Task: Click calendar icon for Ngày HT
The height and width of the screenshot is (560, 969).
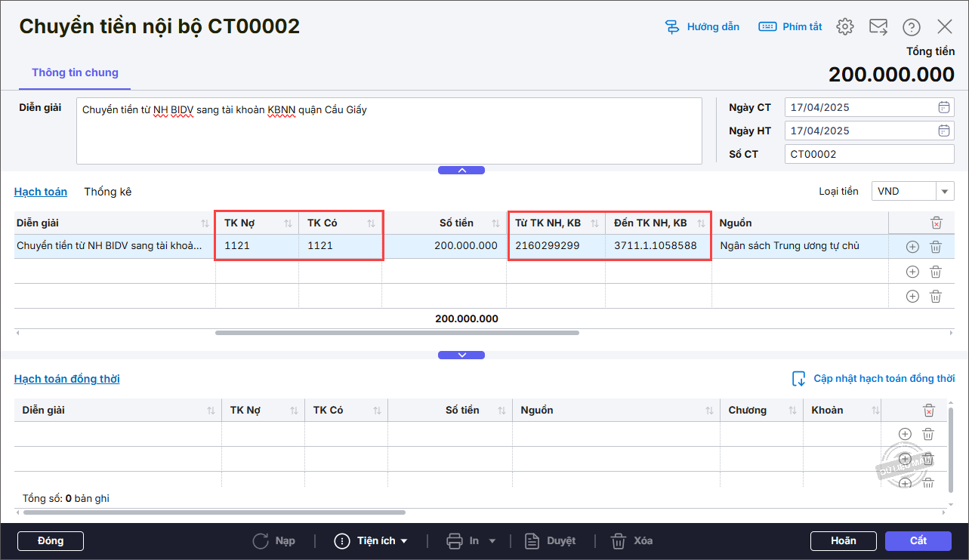Action: pyautogui.click(x=943, y=131)
